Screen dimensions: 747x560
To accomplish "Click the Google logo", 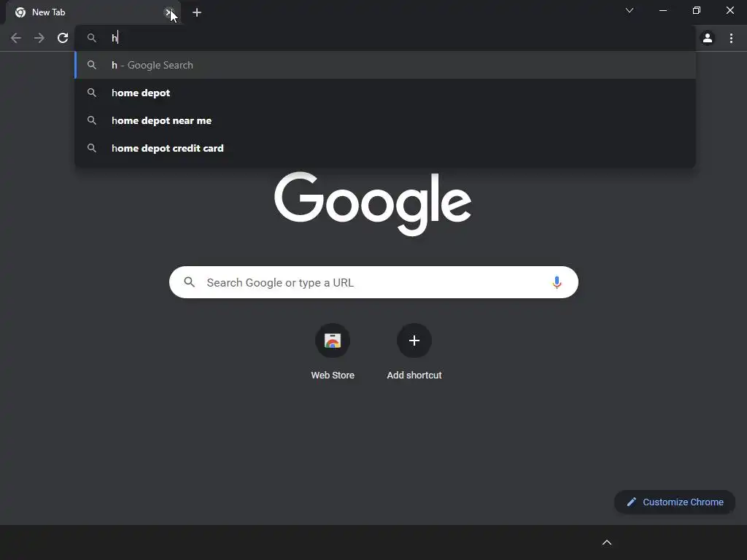I will tap(373, 203).
